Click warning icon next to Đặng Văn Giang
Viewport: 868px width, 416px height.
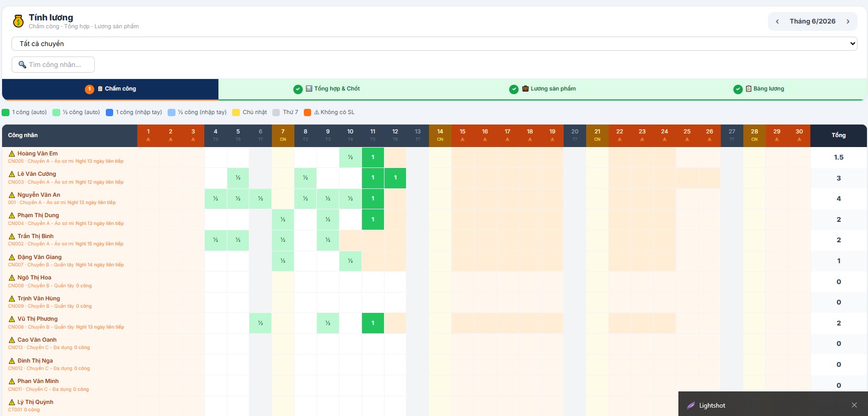(12, 257)
